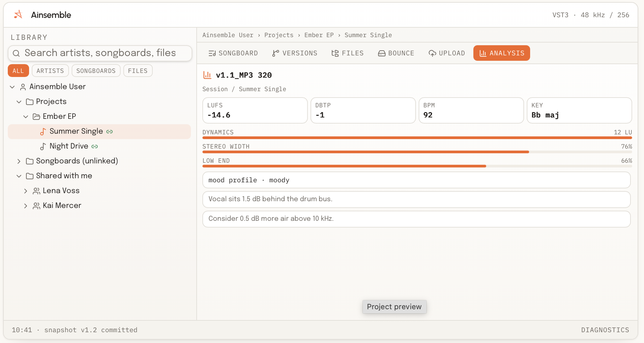This screenshot has height=343, width=644.
Task: Click the Ainsemble star logo icon
Action: pos(18,15)
